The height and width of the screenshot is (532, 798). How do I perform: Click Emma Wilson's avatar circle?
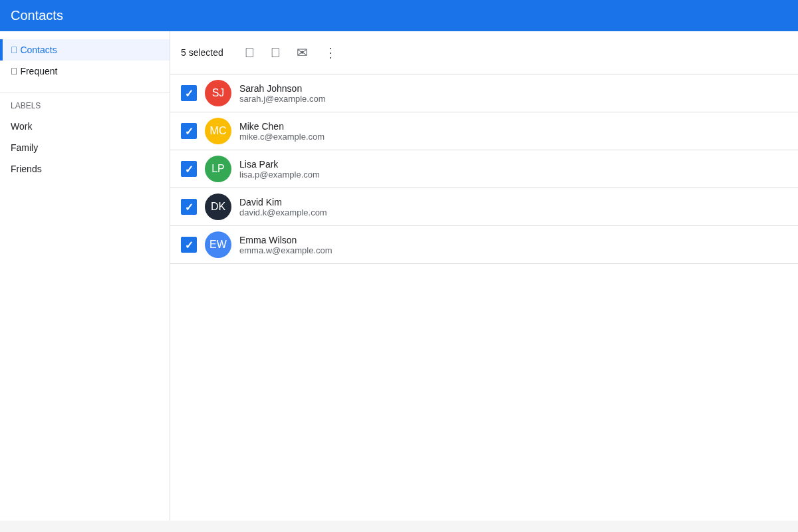[218, 245]
